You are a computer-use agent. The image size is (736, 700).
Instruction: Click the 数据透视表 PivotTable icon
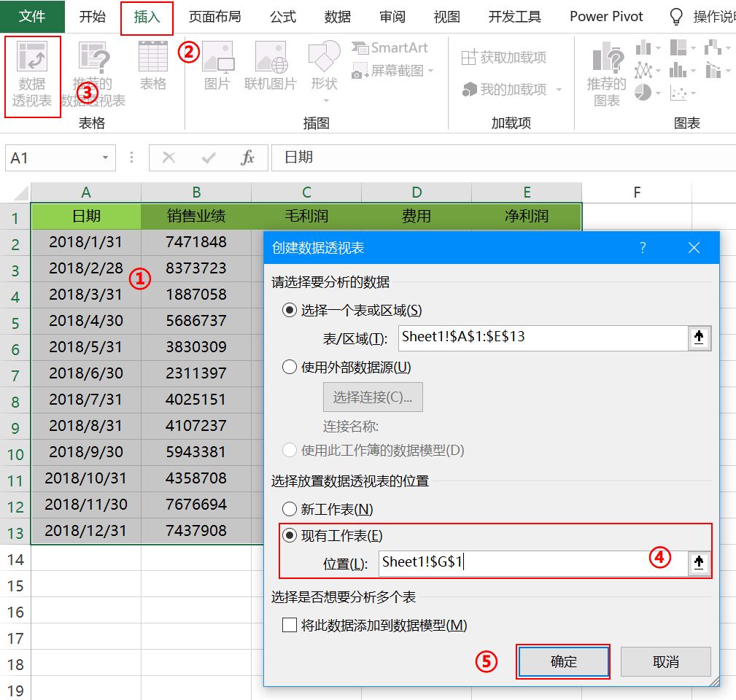[32, 57]
